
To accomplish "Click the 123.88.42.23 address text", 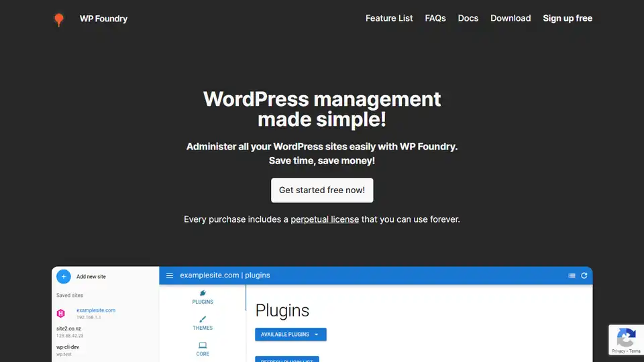I will (x=70, y=336).
